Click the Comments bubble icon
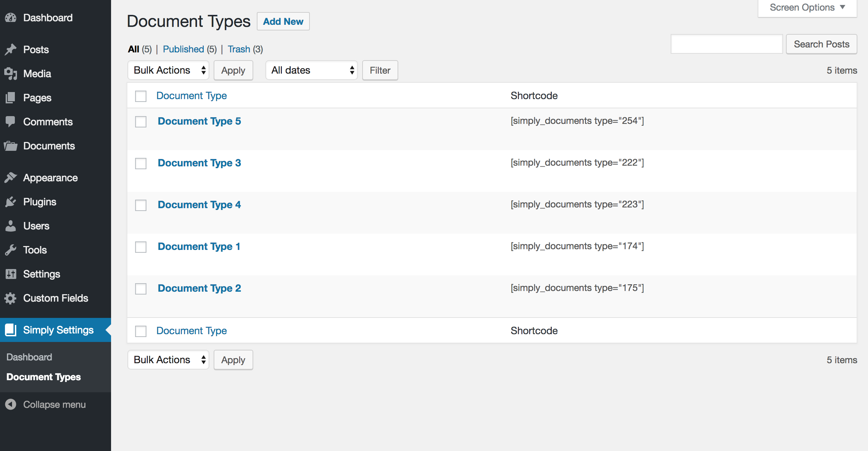The image size is (868, 451). click(x=11, y=122)
